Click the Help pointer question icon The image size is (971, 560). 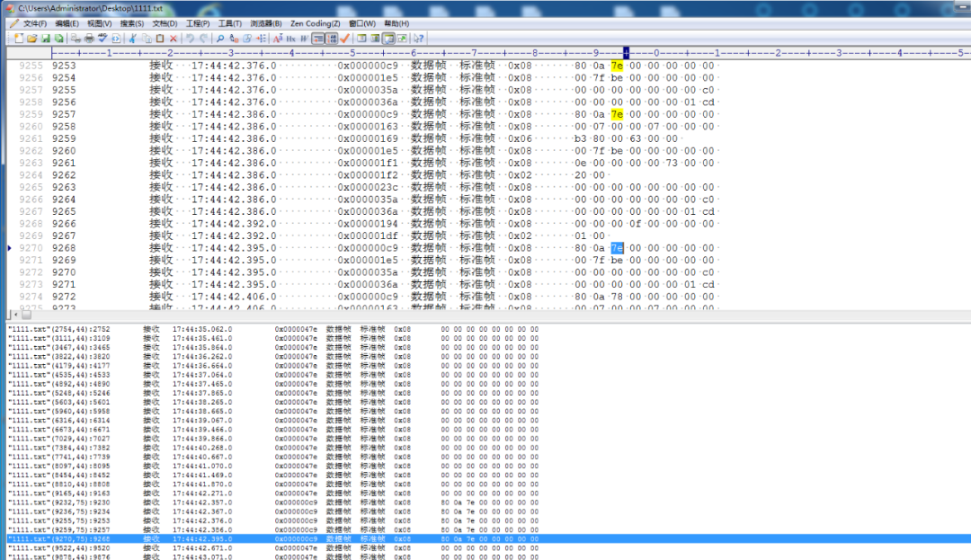pos(419,39)
